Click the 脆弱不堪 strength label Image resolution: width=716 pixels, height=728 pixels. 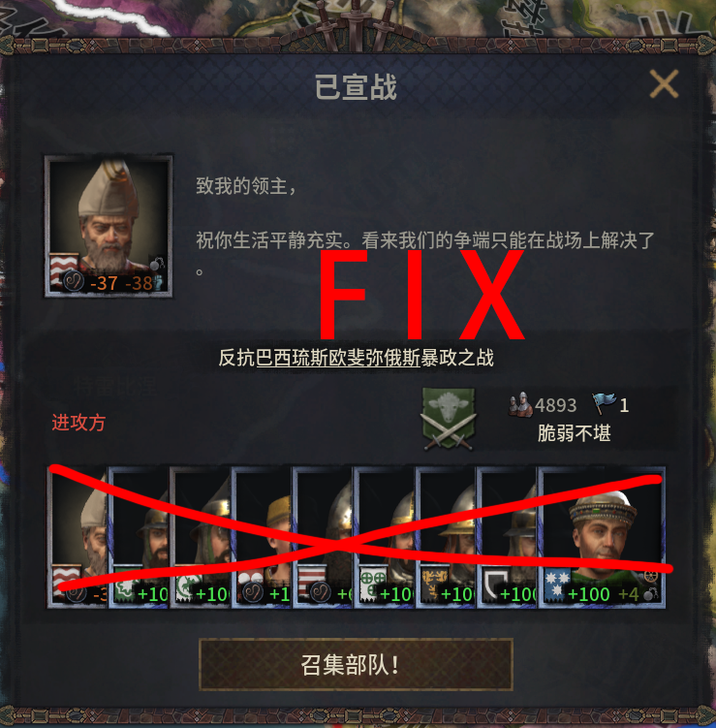[x=574, y=433]
